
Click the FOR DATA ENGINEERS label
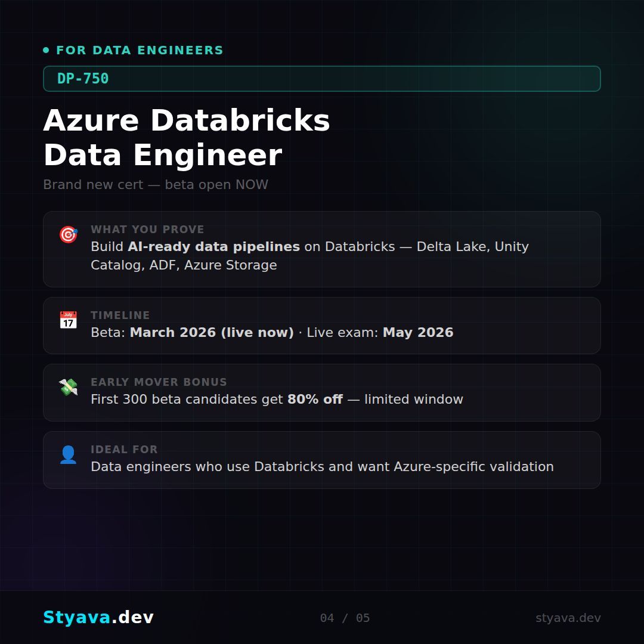[140, 50]
